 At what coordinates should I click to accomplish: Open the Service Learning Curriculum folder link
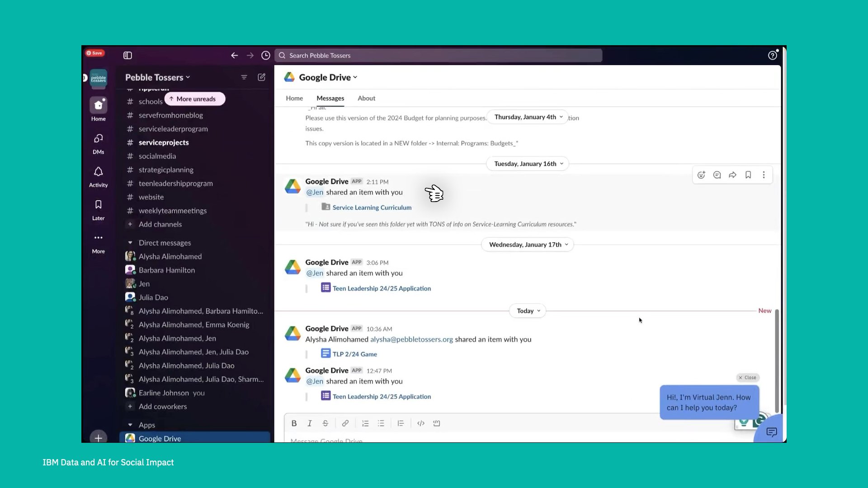[x=372, y=207]
